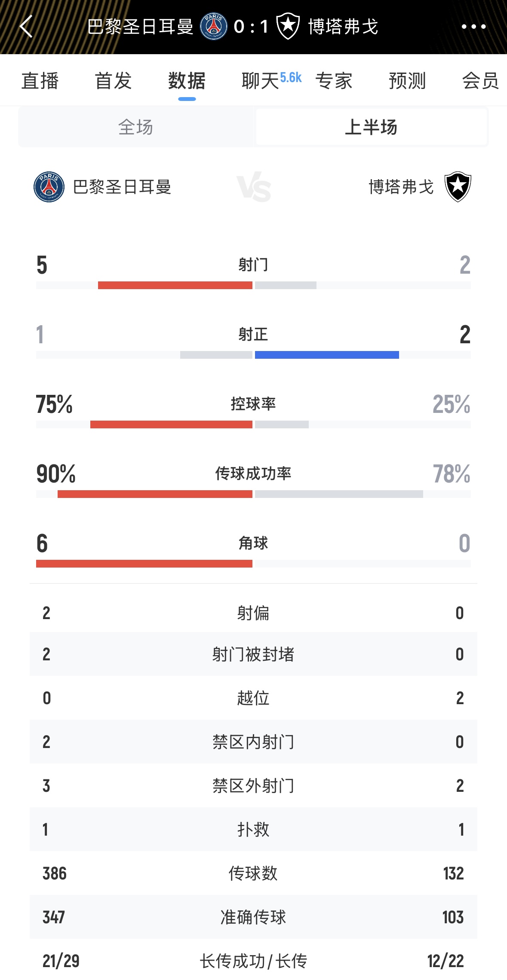Tap the red 控球率 possession bar
The height and width of the screenshot is (980, 507).
171,424
